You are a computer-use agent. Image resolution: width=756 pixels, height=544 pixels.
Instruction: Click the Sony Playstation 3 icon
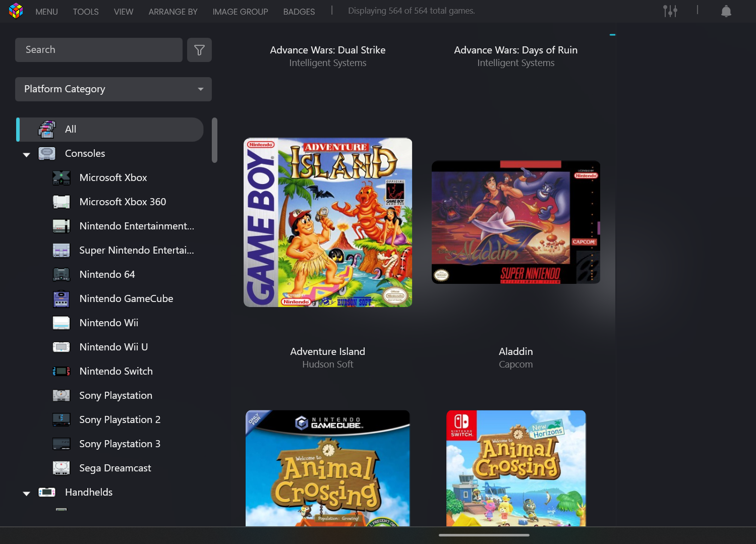(x=62, y=444)
